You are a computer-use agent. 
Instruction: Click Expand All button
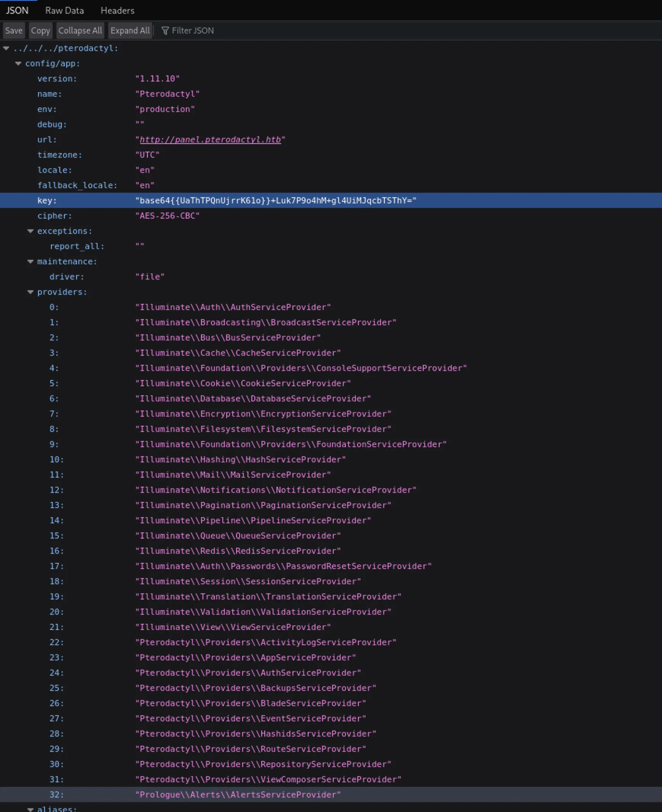click(x=130, y=30)
